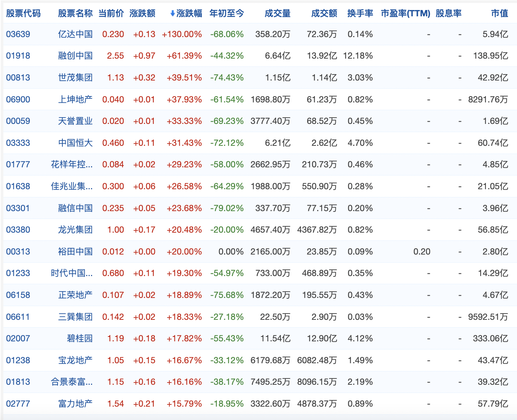Open the 佳兆业集... stock name
The height and width of the screenshot is (420, 517).
tap(72, 186)
